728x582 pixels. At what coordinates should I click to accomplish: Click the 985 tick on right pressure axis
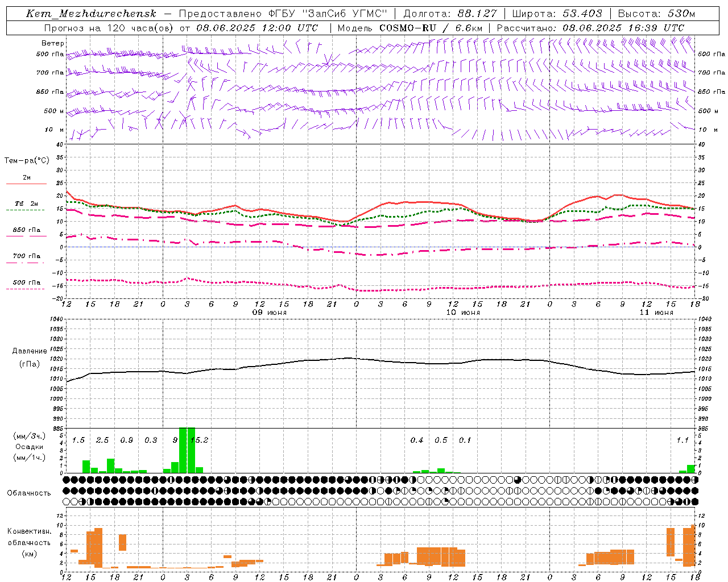[704, 429]
